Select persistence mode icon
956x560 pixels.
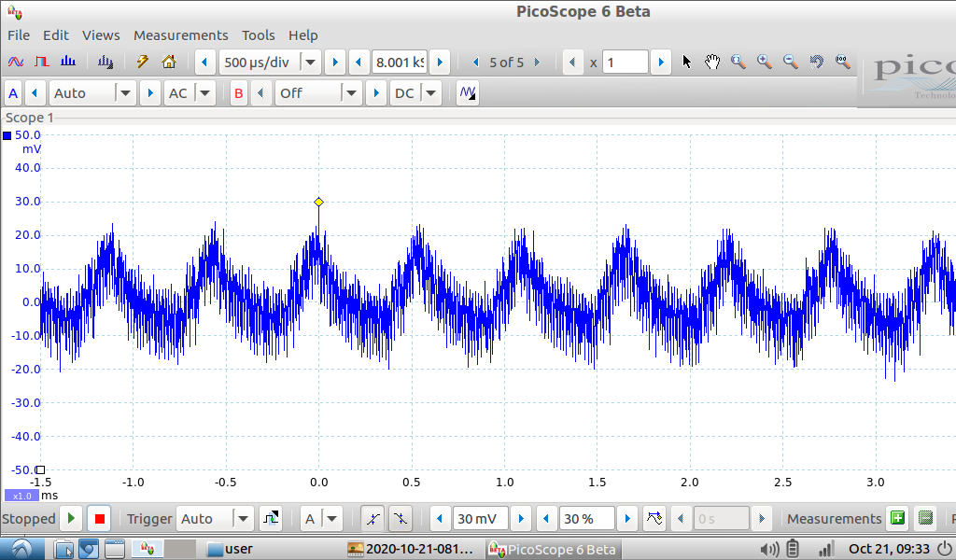[x=41, y=63]
